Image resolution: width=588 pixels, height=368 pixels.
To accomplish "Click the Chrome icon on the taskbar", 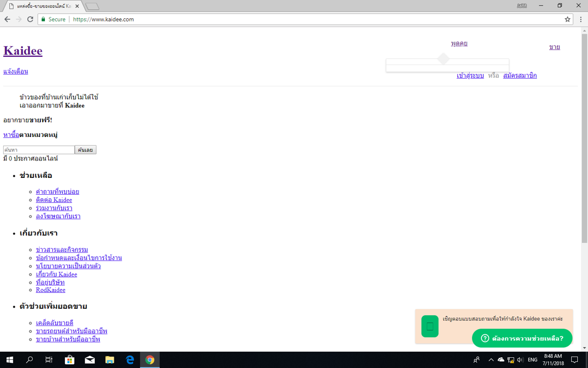I will click(150, 360).
